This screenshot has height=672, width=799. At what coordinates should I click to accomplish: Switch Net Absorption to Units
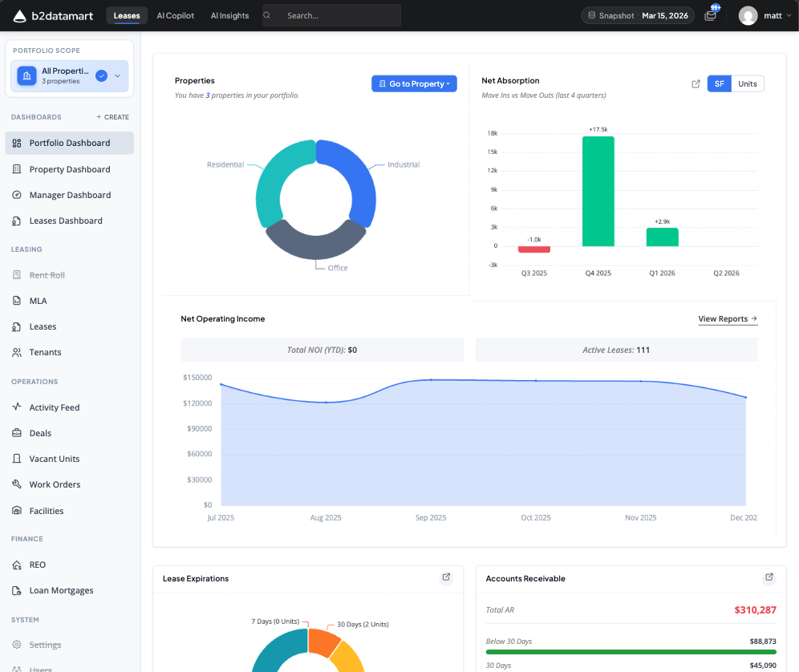[748, 83]
